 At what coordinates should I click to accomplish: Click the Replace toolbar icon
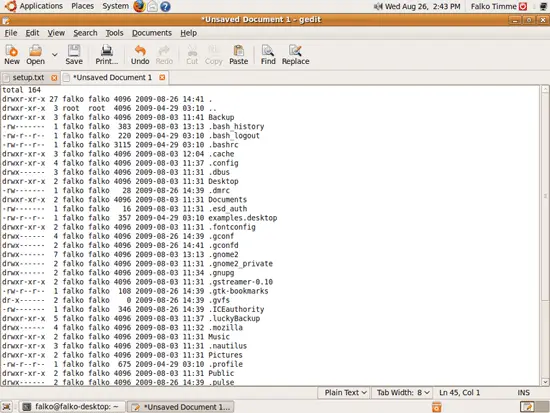coord(295,55)
